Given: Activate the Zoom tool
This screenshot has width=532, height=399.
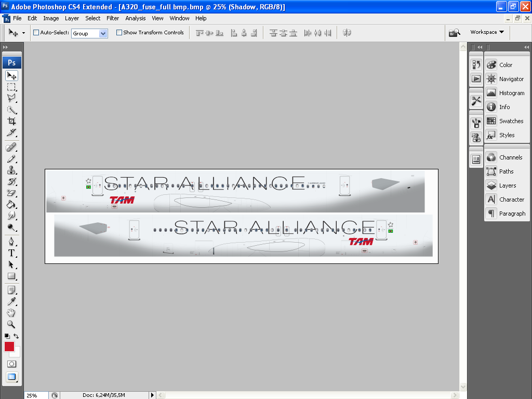Looking at the screenshot, I should [11, 324].
